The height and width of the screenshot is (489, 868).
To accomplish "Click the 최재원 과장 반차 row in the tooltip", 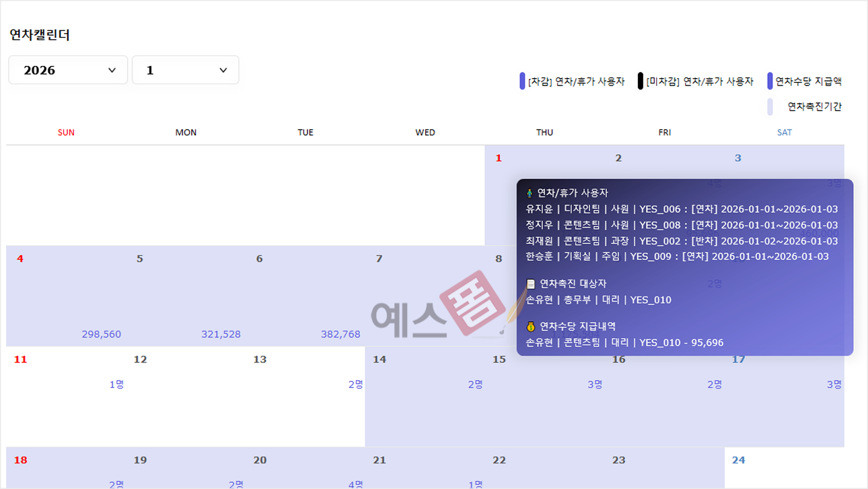I will [682, 241].
